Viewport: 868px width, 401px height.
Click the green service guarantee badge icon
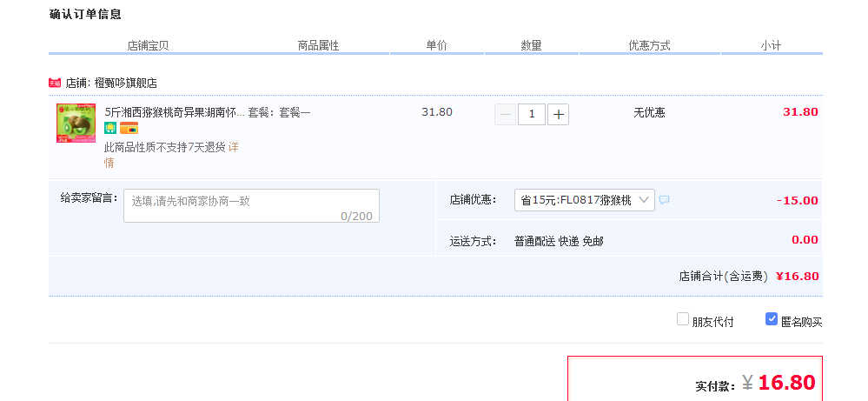click(110, 128)
